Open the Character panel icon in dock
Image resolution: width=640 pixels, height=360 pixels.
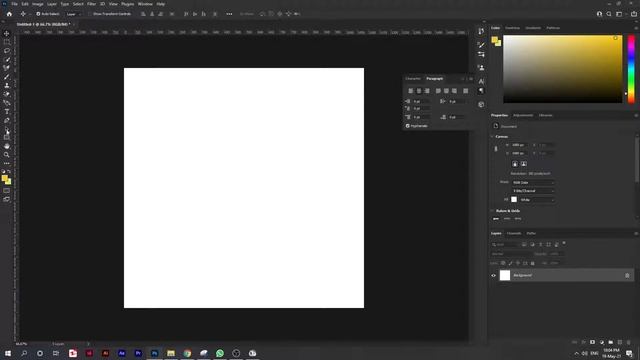pyautogui.click(x=481, y=81)
